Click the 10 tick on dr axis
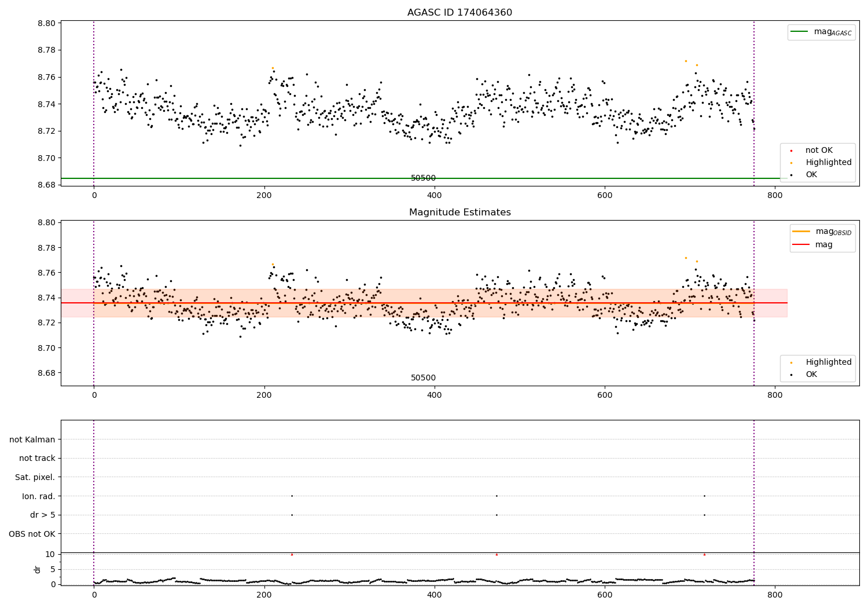The height and width of the screenshot is (608, 868). pos(50,554)
